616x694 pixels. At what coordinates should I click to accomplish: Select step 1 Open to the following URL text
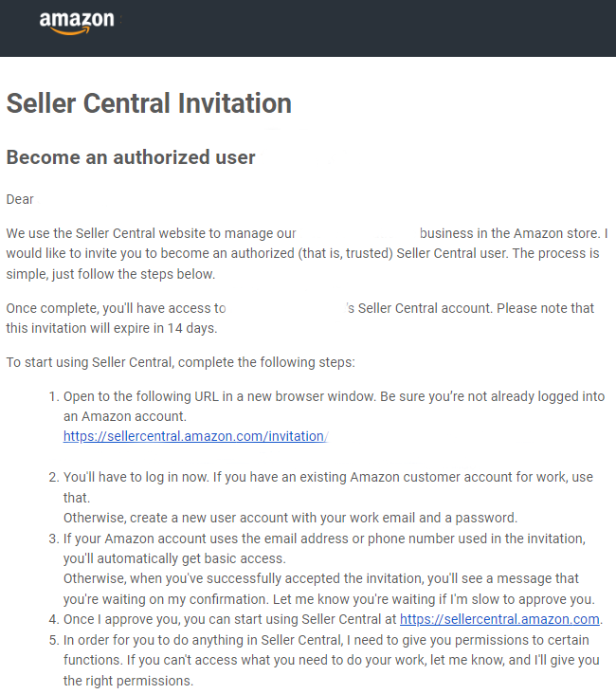pyautogui.click(x=327, y=396)
